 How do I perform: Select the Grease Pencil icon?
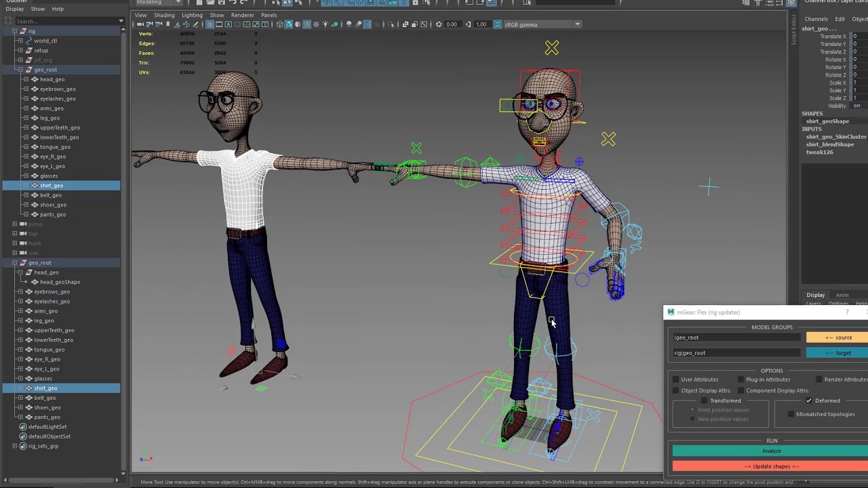click(196, 24)
